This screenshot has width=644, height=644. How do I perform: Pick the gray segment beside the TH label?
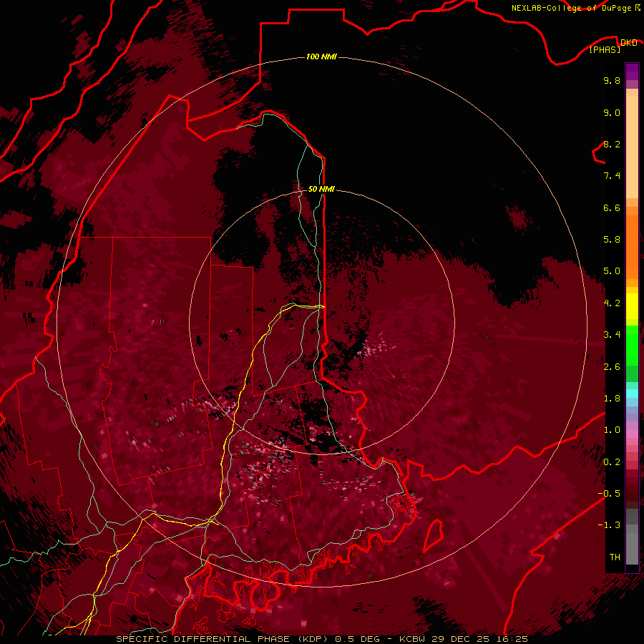click(x=632, y=550)
